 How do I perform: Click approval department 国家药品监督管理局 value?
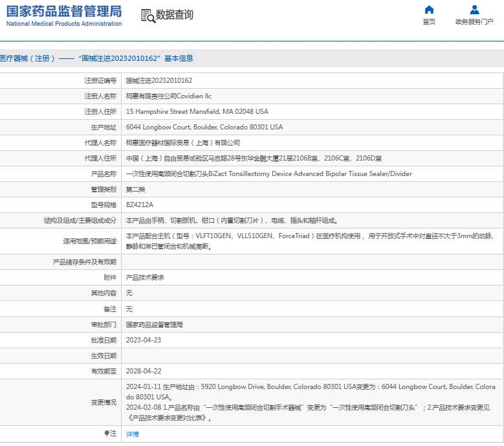point(154,325)
